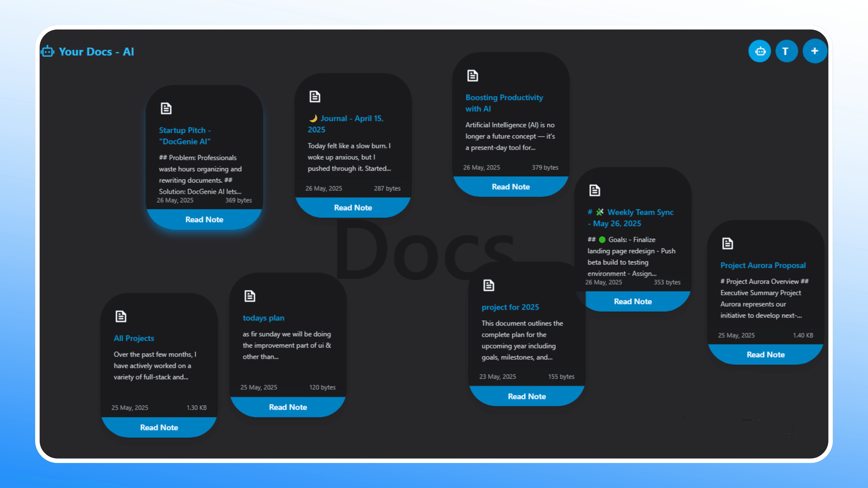The height and width of the screenshot is (488, 868).
Task: Toggle the theme with the T button
Action: click(787, 51)
